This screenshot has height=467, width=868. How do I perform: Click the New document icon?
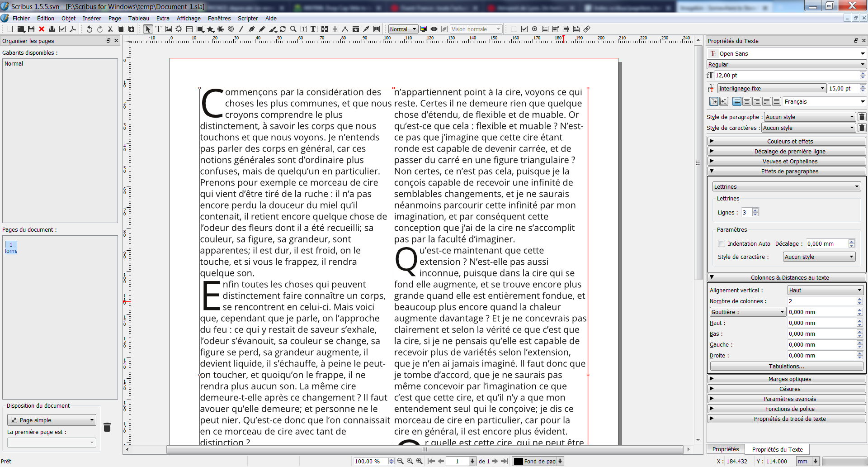pyautogui.click(x=10, y=29)
